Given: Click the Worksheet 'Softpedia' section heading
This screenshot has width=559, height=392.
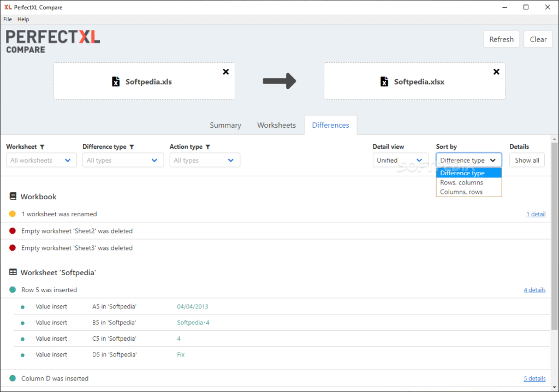Looking at the screenshot, I should pos(58,272).
